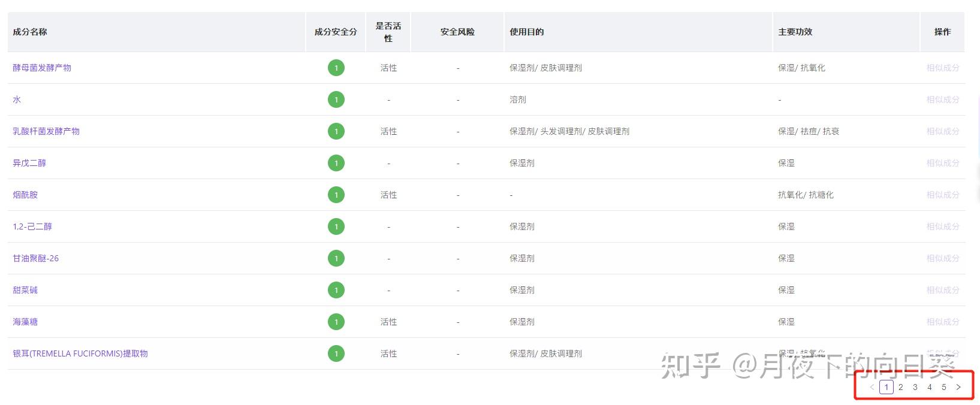Open the 水 ingredient link
This screenshot has width=980, height=405.
coord(17,99)
